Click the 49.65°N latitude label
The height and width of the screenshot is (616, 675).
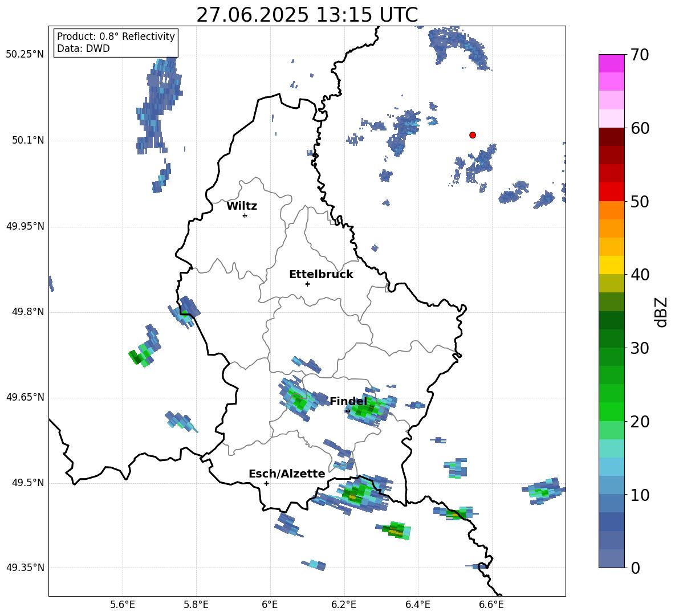(25, 397)
